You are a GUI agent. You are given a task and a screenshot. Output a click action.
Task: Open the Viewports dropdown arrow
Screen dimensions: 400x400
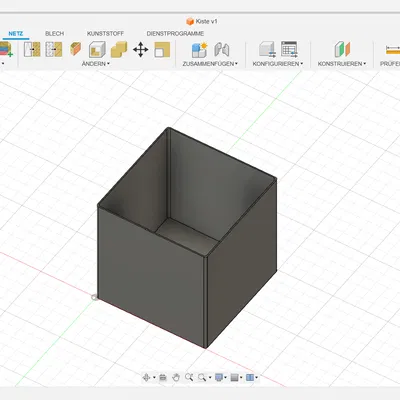[257, 378]
